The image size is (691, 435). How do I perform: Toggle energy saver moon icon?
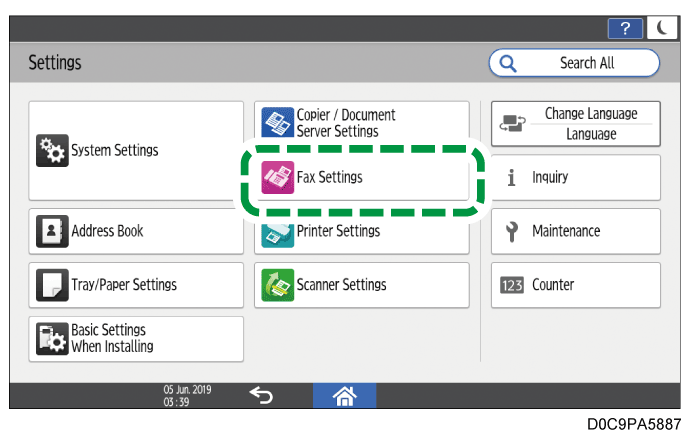(x=662, y=28)
